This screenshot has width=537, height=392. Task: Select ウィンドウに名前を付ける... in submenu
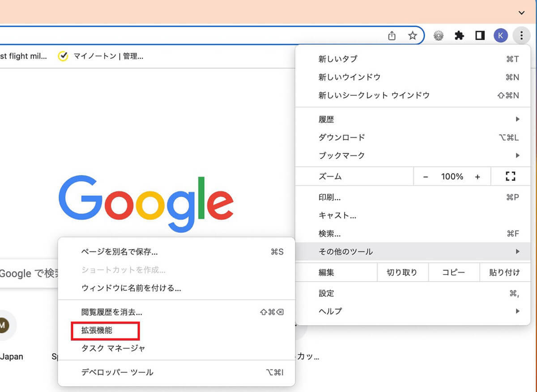176,288
